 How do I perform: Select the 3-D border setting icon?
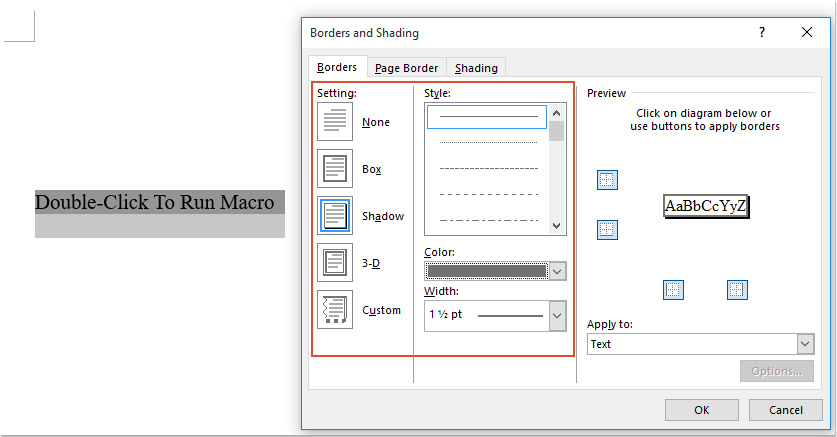point(335,263)
